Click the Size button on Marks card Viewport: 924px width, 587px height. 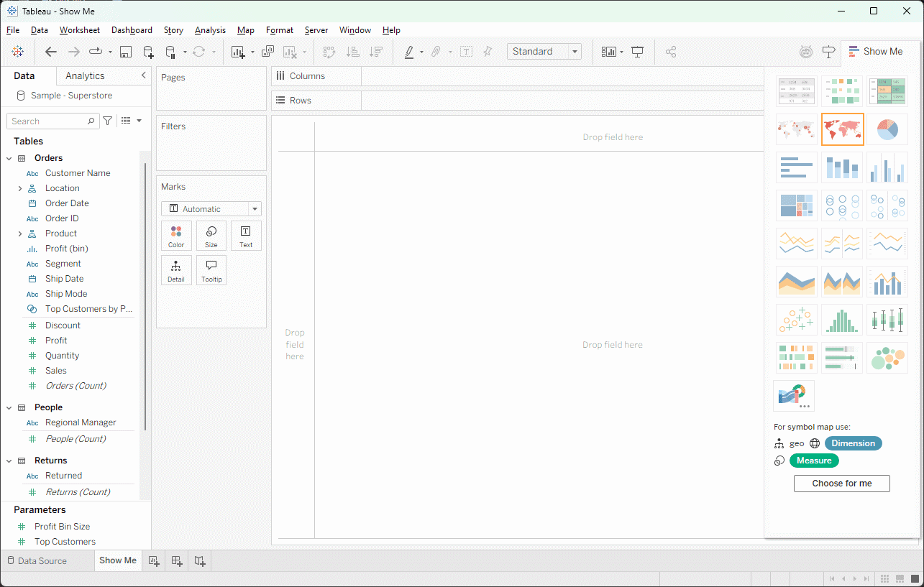point(211,236)
